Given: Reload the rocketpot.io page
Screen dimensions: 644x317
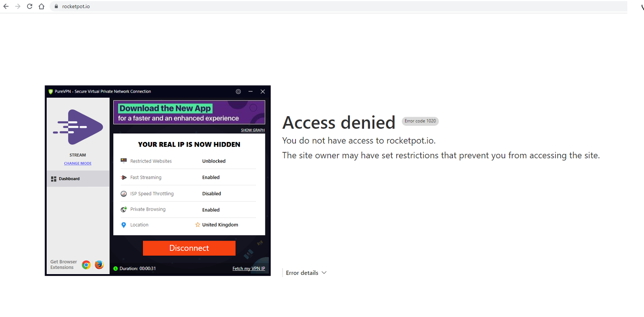Looking at the screenshot, I should 30,6.
